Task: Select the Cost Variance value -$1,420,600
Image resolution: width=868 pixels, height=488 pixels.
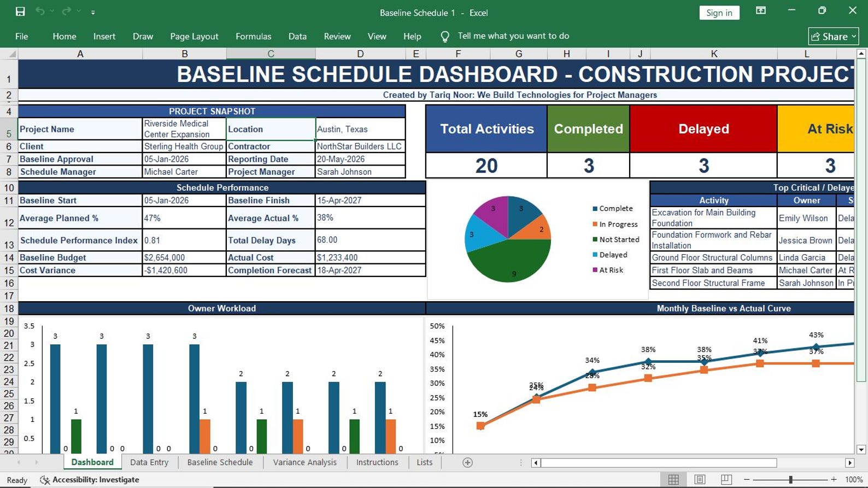Action: (x=184, y=270)
